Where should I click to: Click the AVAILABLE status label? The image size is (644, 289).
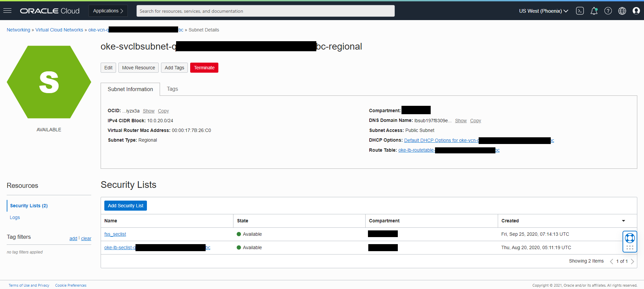click(49, 130)
